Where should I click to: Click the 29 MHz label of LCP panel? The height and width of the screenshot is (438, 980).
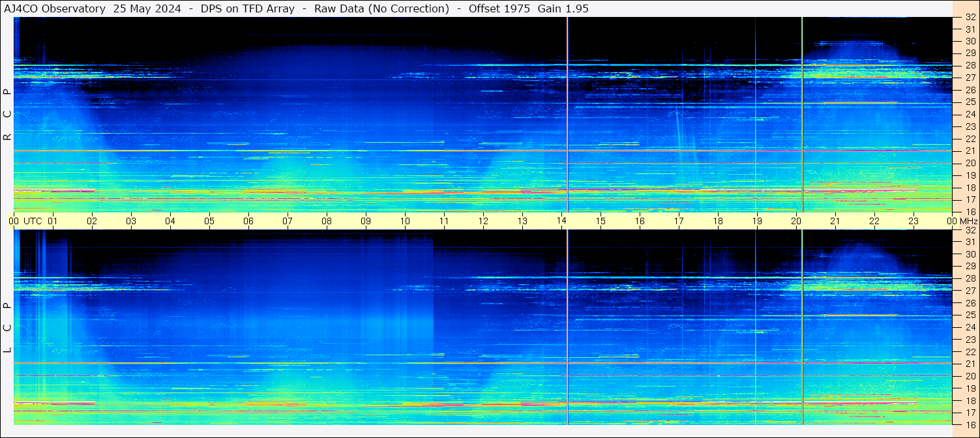[x=970, y=267]
